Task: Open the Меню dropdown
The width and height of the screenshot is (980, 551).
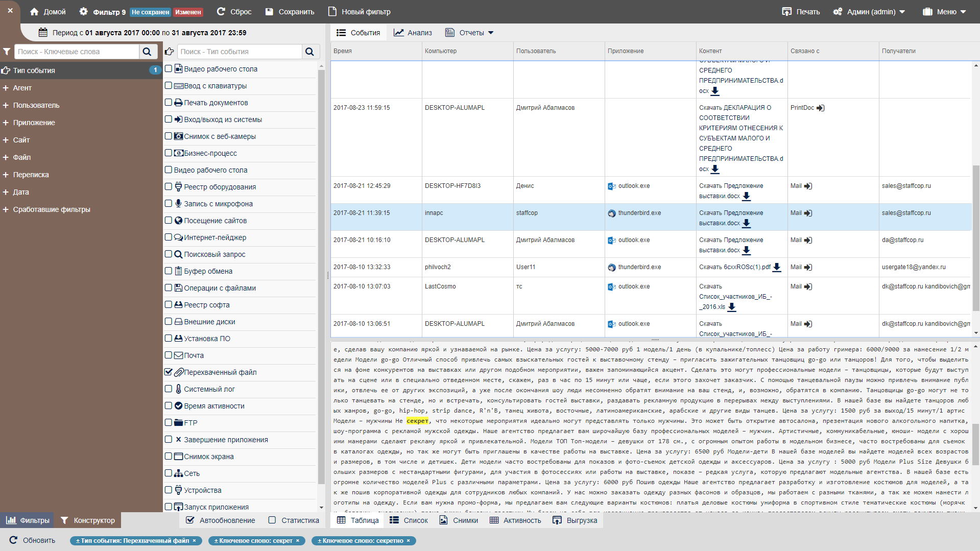Action: (x=944, y=12)
